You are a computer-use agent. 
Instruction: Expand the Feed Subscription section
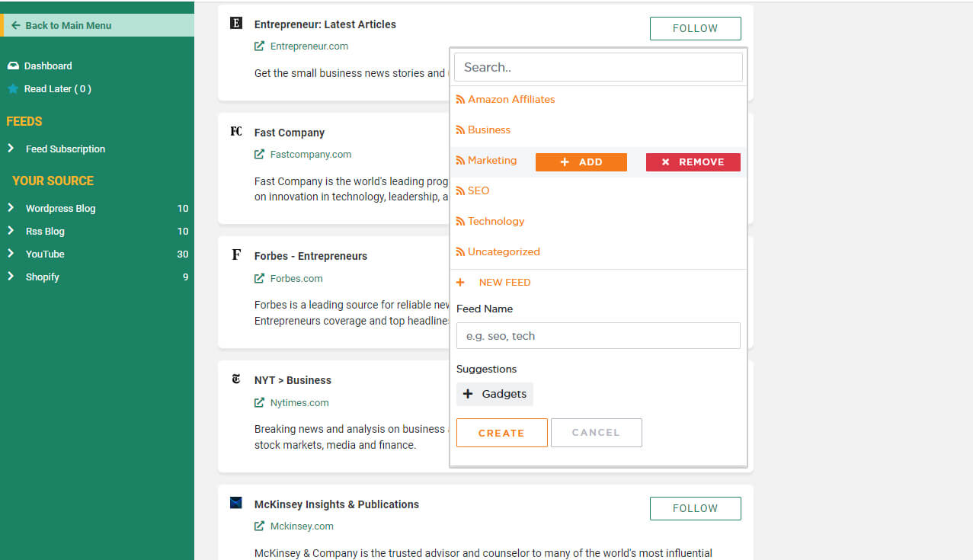[97, 149]
